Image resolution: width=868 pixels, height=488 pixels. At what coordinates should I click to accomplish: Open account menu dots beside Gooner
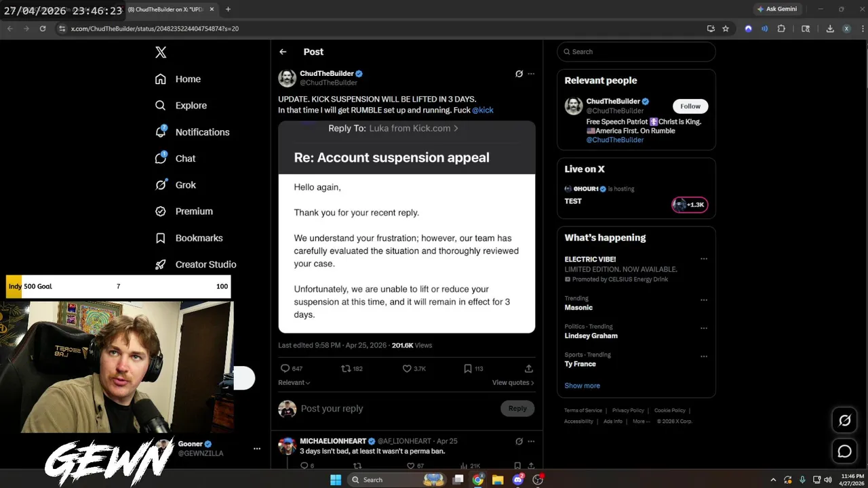(257, 449)
